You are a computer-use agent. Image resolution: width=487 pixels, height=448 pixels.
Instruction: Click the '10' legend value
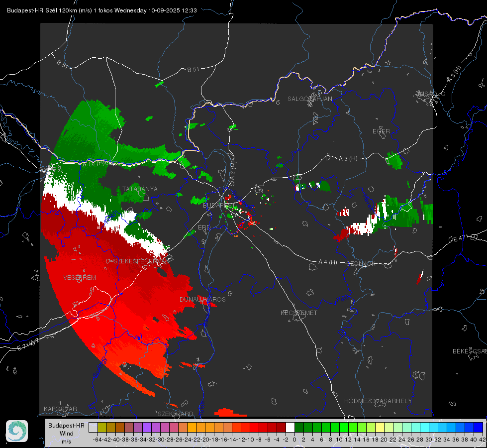pyautogui.click(x=339, y=440)
